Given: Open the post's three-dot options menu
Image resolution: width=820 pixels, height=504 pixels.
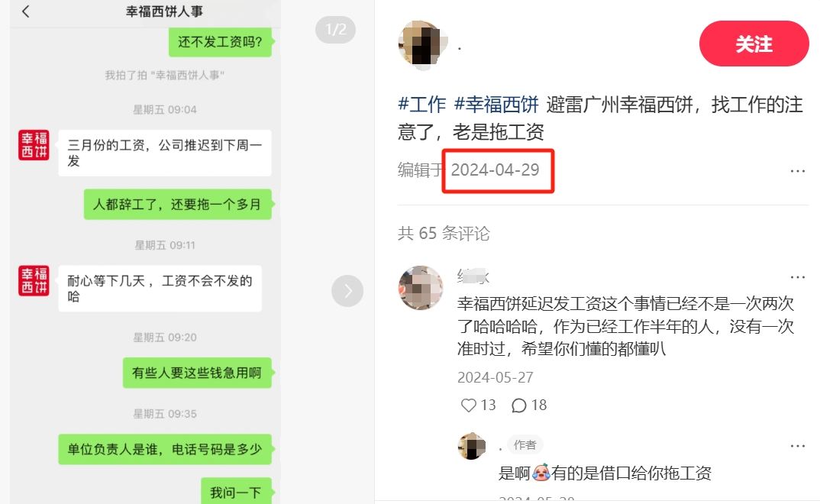Looking at the screenshot, I should pyautogui.click(x=798, y=171).
